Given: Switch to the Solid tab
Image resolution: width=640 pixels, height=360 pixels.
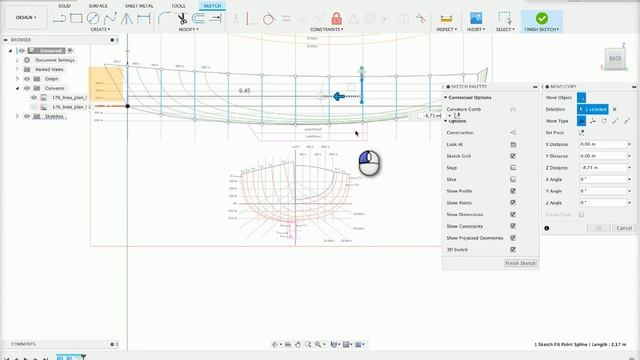Looking at the screenshot, I should coord(64,6).
